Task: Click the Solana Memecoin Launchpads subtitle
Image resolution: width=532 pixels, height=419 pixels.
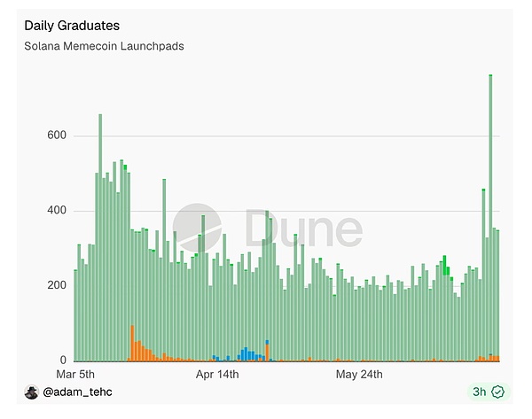Action: pyautogui.click(x=104, y=46)
